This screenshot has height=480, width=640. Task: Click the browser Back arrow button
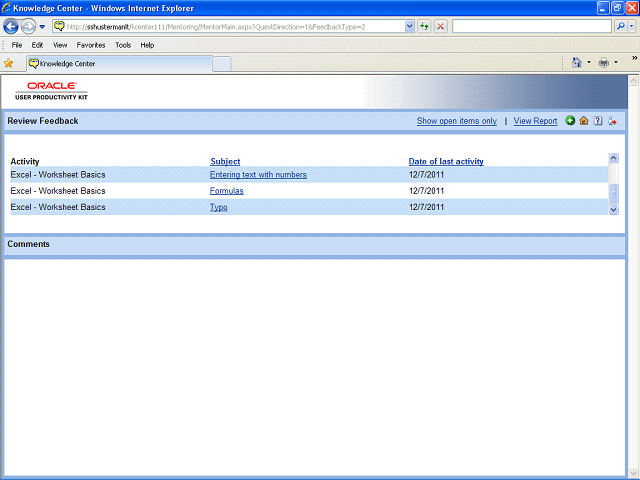[11, 27]
